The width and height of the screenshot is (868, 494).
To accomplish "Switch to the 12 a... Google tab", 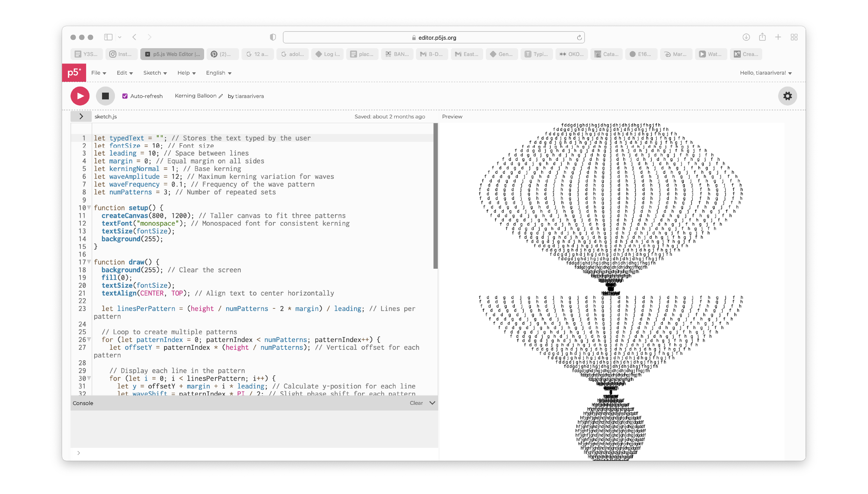I will (257, 54).
